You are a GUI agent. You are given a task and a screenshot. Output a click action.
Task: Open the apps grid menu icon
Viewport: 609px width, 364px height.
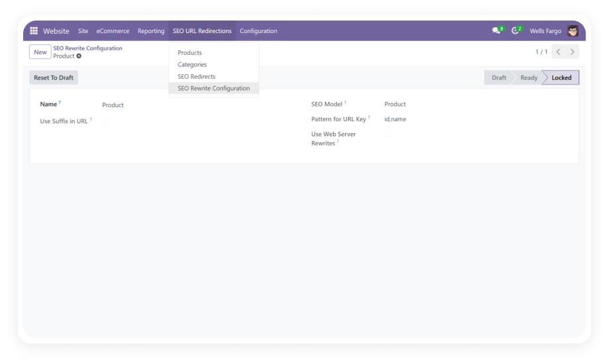point(34,30)
